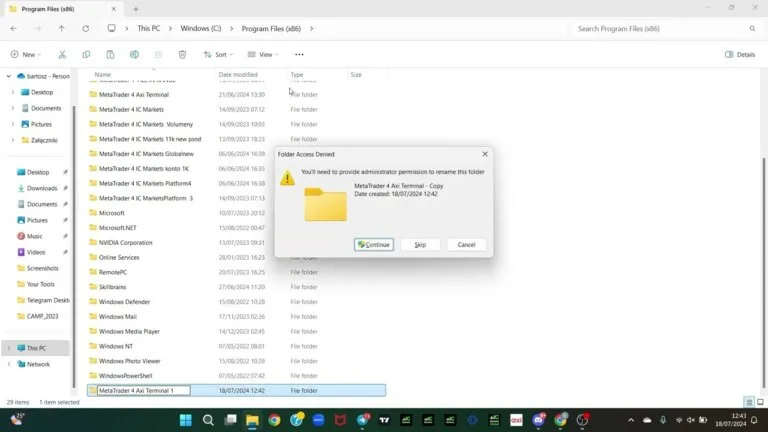Click the Skip button in dialog
The image size is (768, 432).
[420, 244]
